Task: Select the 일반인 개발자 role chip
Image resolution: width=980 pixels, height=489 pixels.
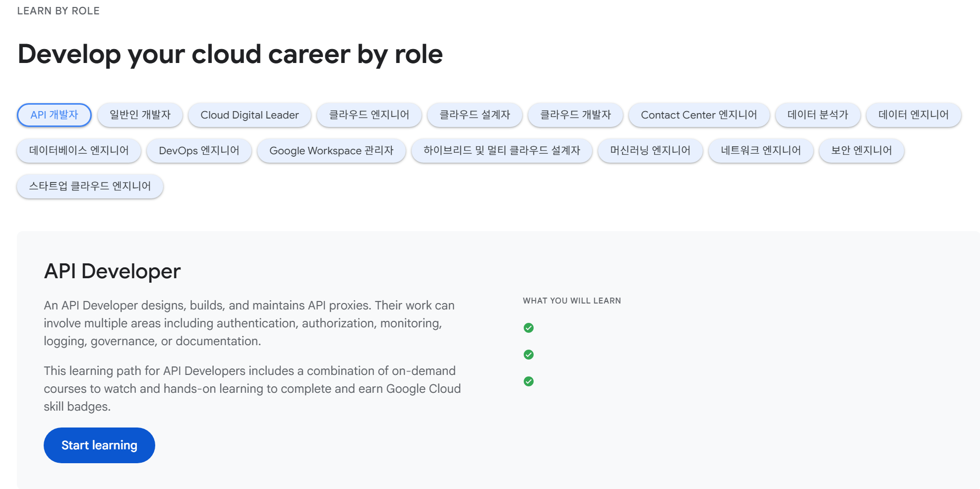Action: [x=140, y=115]
